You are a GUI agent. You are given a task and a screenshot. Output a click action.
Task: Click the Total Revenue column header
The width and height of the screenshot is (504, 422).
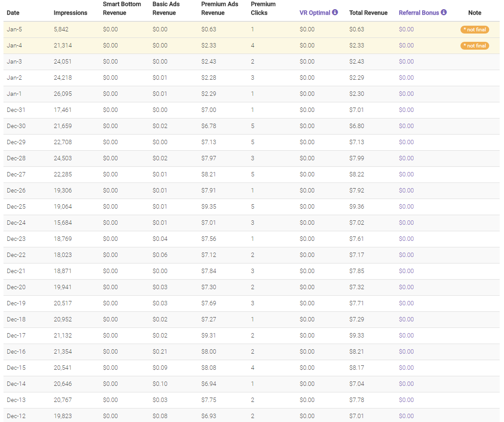click(368, 13)
